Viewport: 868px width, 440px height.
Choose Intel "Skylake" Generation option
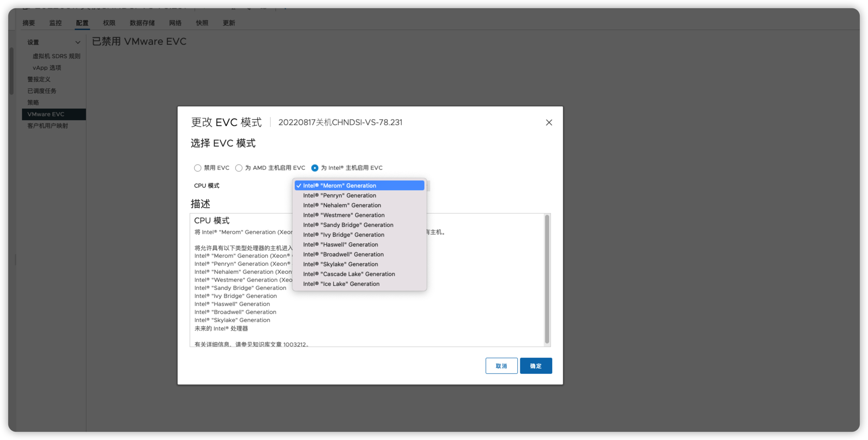coord(359,264)
